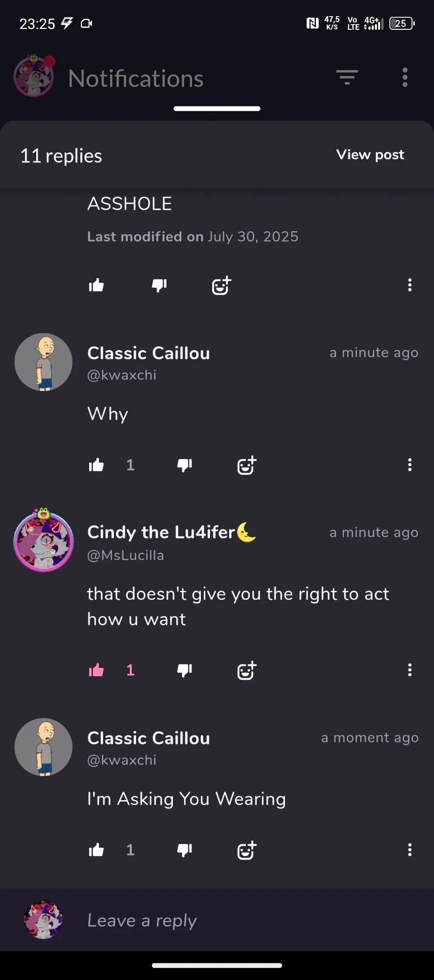The width and height of the screenshot is (434, 980).
Task: Dislike the 'I'm Asking You Wearing' comment
Action: pyautogui.click(x=185, y=850)
